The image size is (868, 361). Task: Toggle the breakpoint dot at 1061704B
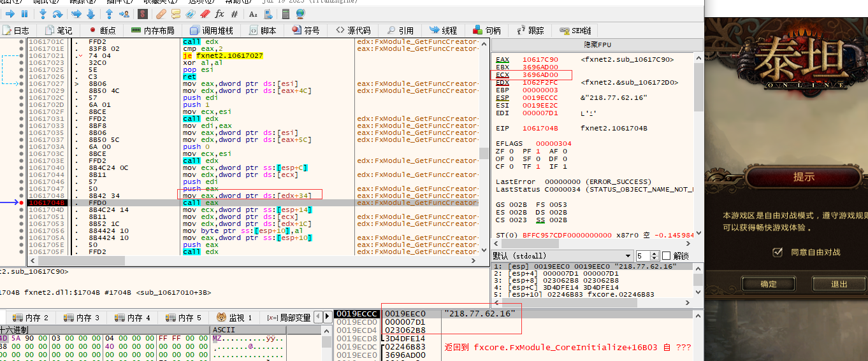pos(22,202)
